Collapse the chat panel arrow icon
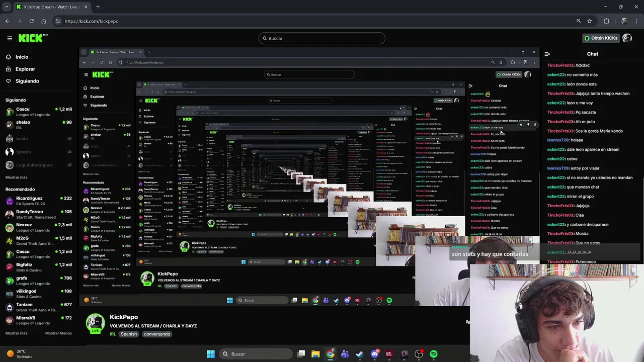 point(547,54)
